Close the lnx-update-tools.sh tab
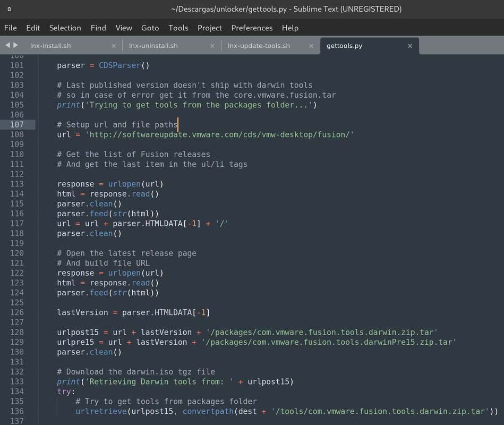 coord(311,46)
